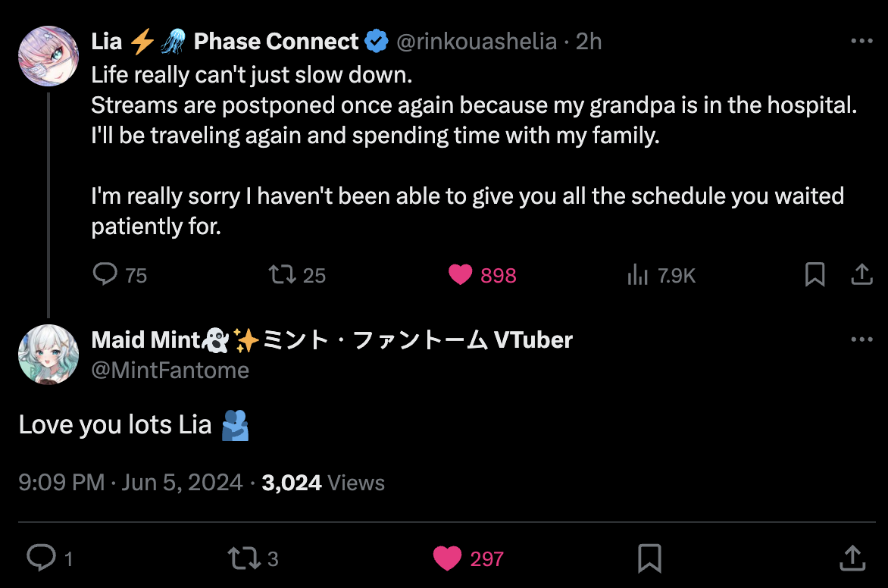This screenshot has width=888, height=588.
Task: Click the 2h timestamp on Lia's tweet
Action: (589, 42)
